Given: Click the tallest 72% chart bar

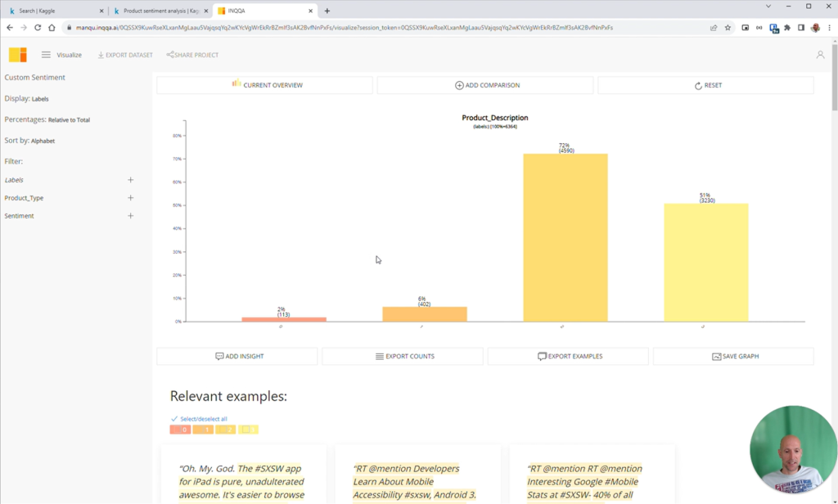Looking at the screenshot, I should tap(565, 238).
